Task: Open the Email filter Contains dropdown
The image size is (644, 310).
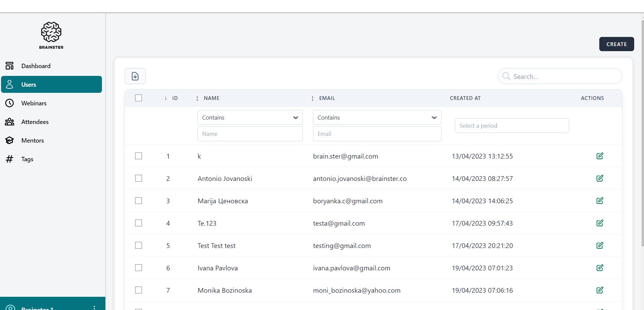Action: [377, 118]
